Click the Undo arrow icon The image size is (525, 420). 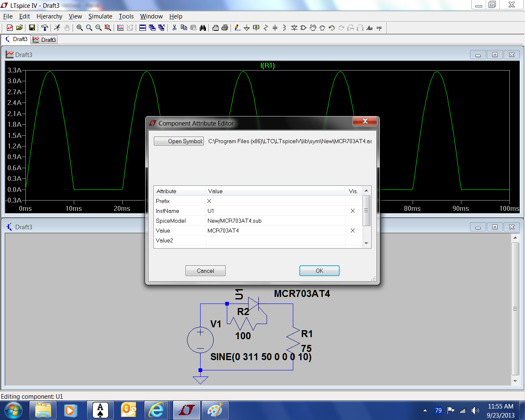pos(332,28)
